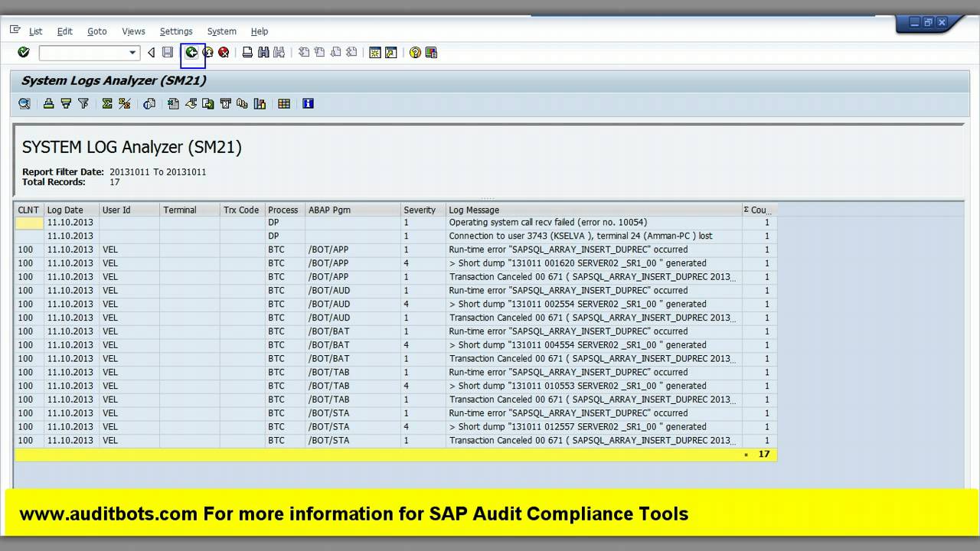Click the red Cancel icon
Screen dimensions: 980x551
(x=224, y=52)
